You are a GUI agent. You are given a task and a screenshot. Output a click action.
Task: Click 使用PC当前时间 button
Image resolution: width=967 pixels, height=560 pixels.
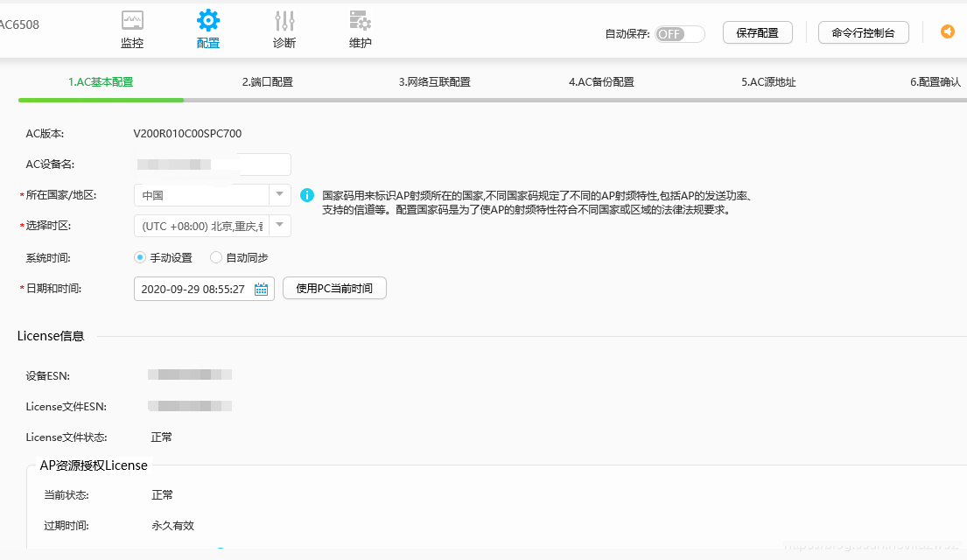pos(334,289)
